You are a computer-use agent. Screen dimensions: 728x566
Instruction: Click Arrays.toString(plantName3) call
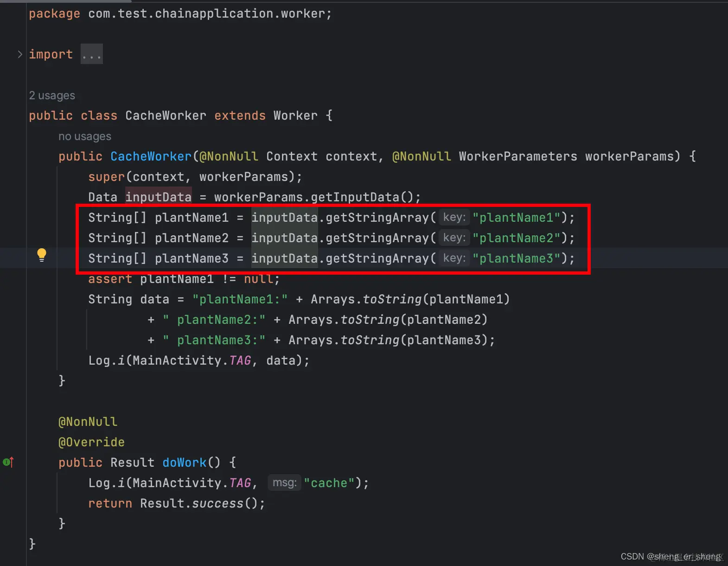(388, 340)
